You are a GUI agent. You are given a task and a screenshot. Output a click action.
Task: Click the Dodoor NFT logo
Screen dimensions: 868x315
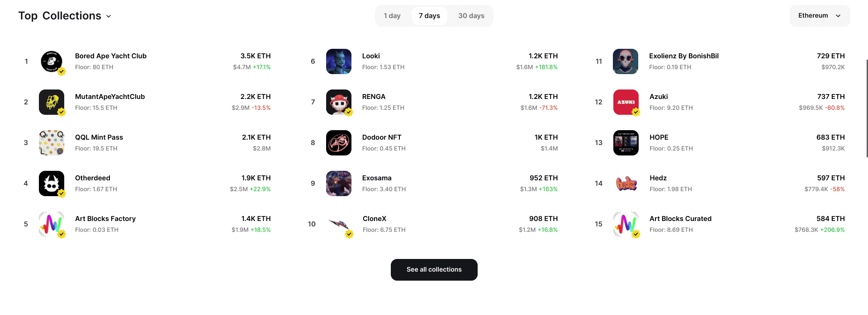click(x=338, y=142)
